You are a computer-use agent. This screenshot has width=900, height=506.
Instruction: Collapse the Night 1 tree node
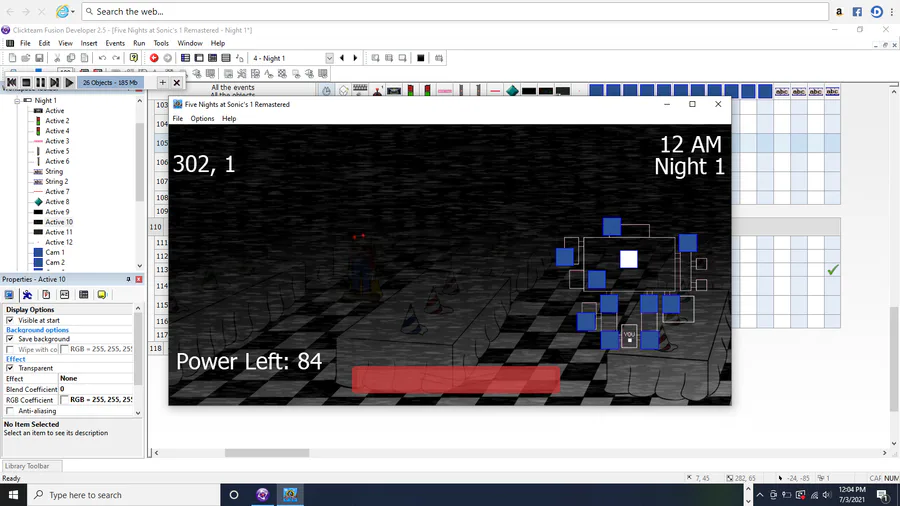tap(17, 100)
